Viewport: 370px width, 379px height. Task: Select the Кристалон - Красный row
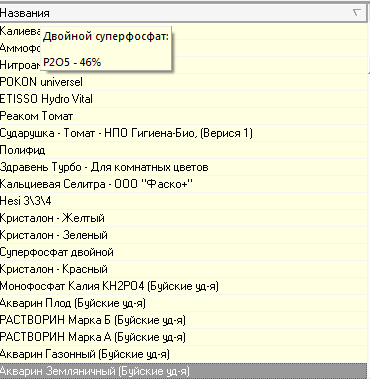click(183, 269)
